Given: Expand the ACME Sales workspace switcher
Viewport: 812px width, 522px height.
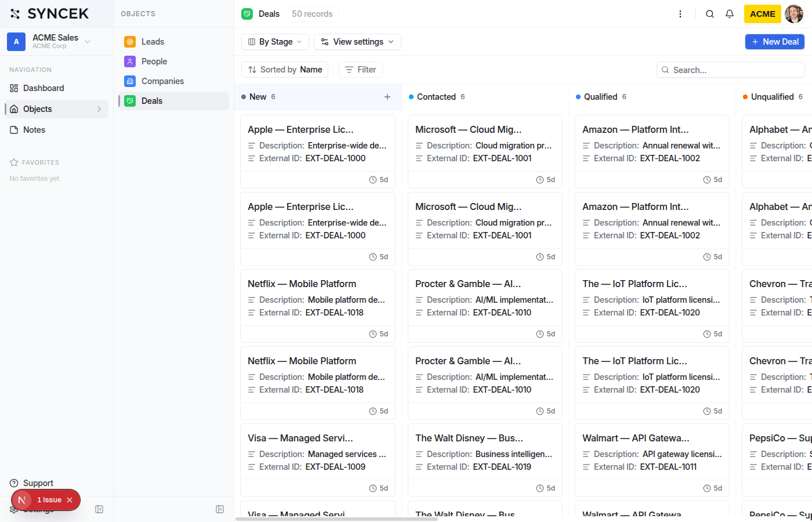Looking at the screenshot, I should point(88,41).
